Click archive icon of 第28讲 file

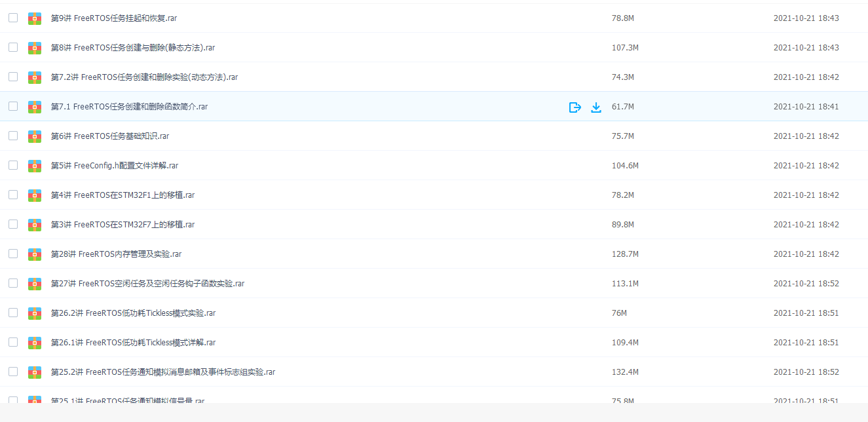(35, 254)
